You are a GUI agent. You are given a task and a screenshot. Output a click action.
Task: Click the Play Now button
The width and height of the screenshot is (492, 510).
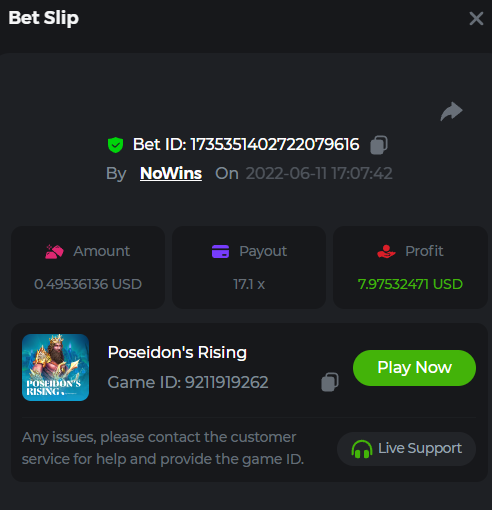414,368
